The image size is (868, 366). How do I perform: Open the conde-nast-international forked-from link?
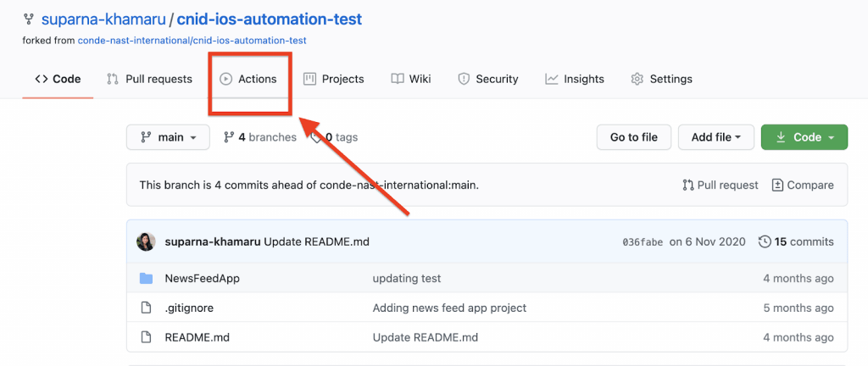click(x=192, y=40)
